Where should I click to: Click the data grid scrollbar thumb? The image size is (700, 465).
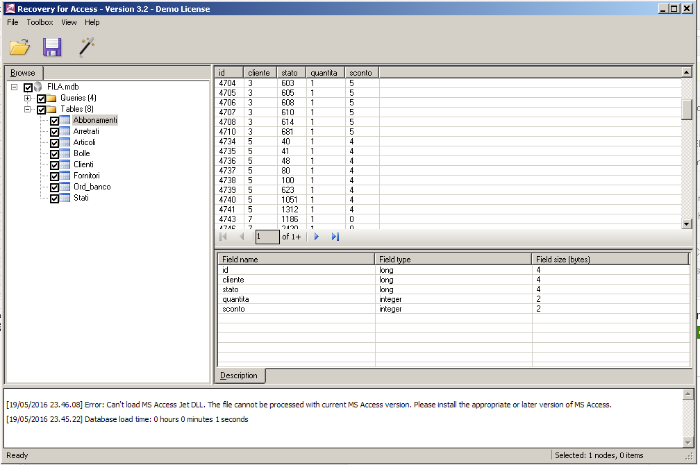click(687, 109)
